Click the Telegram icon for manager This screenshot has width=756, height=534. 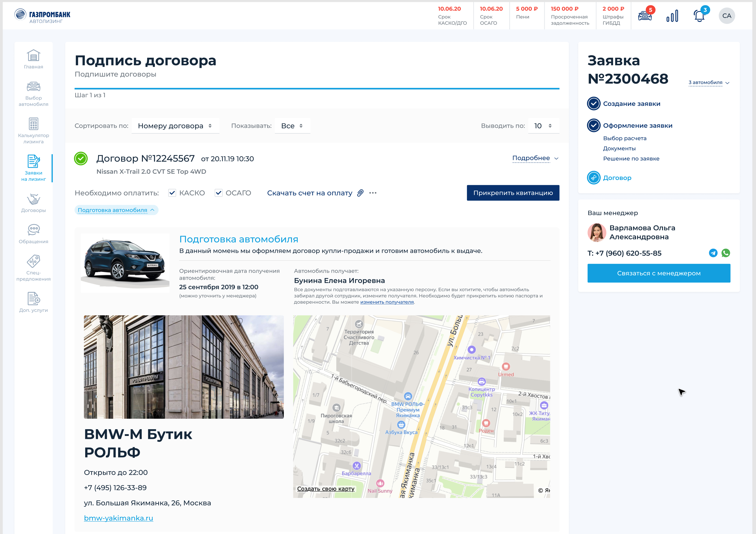(713, 253)
